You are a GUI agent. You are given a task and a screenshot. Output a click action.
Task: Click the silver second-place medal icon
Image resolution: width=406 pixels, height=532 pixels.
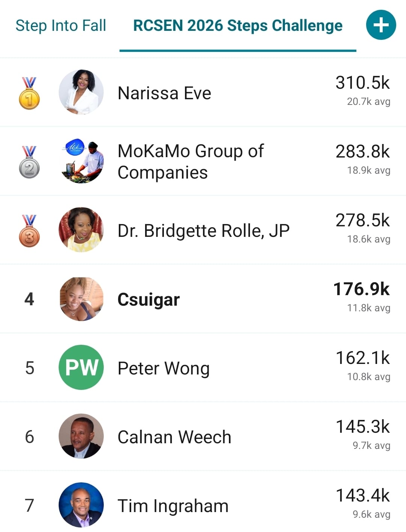click(x=29, y=162)
